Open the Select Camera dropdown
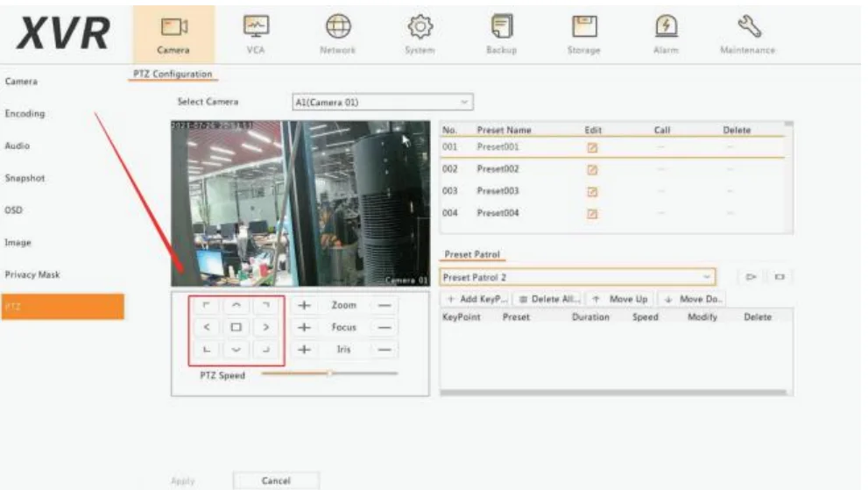868x490 pixels. pyautogui.click(x=383, y=102)
